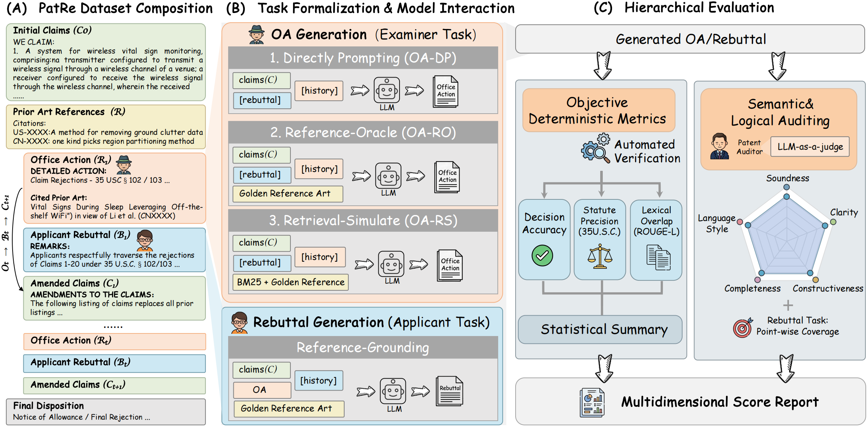The image size is (868, 427).
Task: Click the score report chart icon
Action: 592,402
